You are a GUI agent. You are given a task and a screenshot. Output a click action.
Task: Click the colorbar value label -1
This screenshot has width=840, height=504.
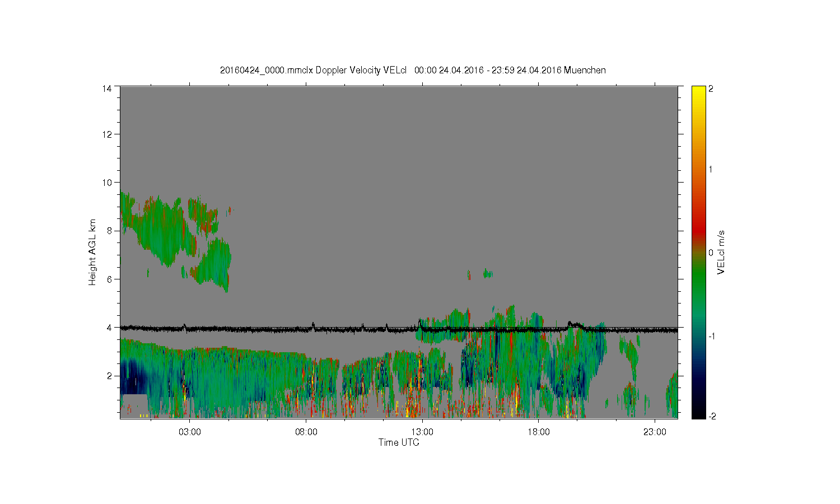(712, 335)
